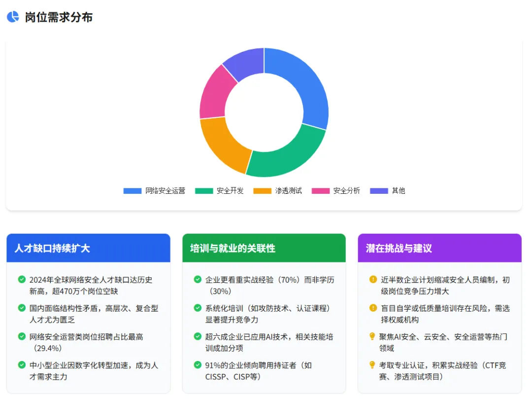Select the orange donut chart segment
Image resolution: width=532 pixels, height=399 pixels.
[x=222, y=145]
